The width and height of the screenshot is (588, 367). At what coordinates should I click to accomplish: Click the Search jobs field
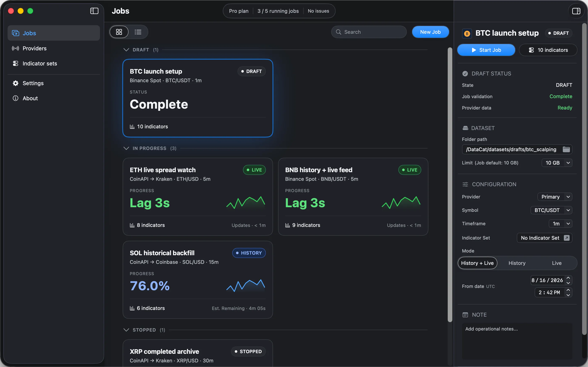point(369,32)
